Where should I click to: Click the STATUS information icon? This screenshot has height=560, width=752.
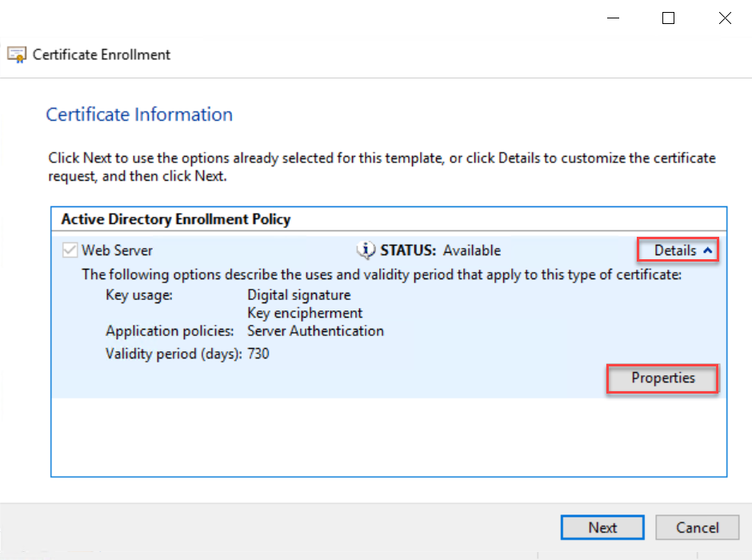(366, 250)
